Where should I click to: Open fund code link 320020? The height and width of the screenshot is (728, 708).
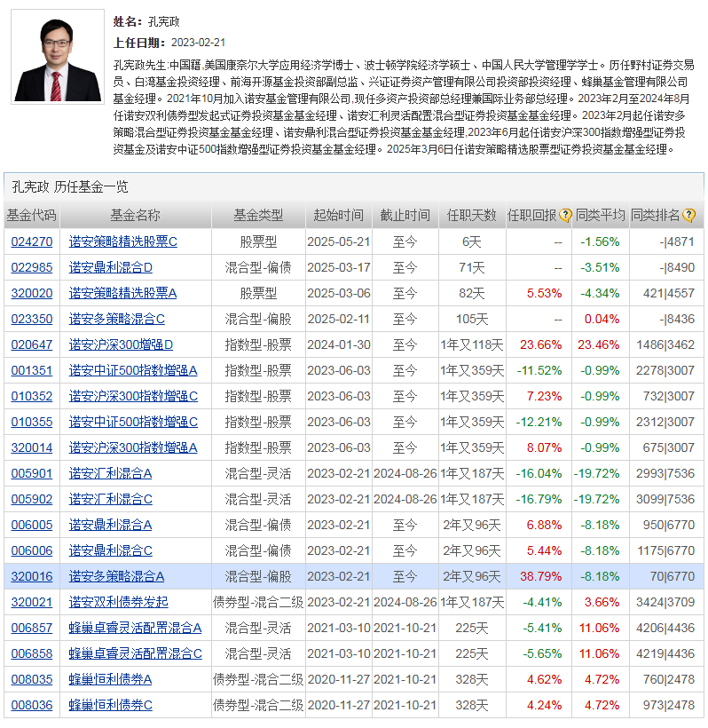point(32,294)
